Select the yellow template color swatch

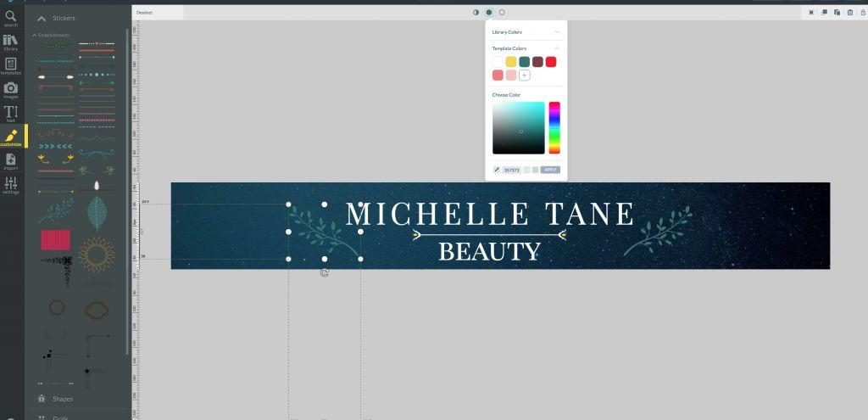pos(511,61)
